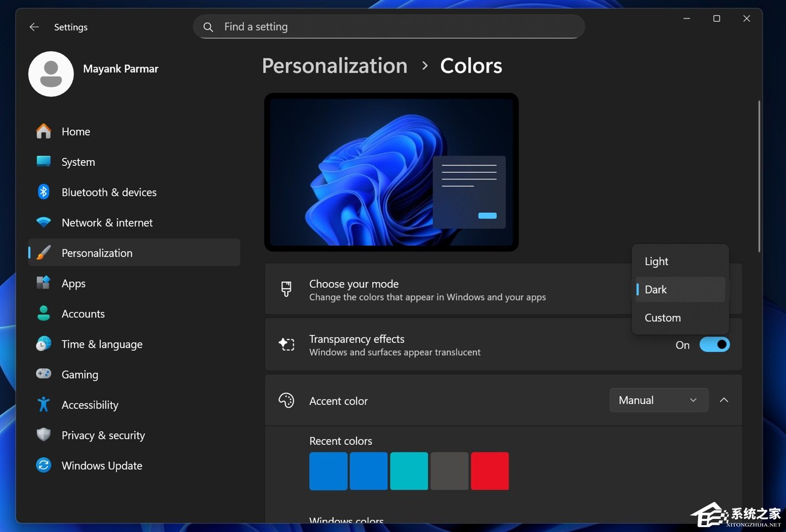Pick the red recent color swatch

(x=490, y=471)
